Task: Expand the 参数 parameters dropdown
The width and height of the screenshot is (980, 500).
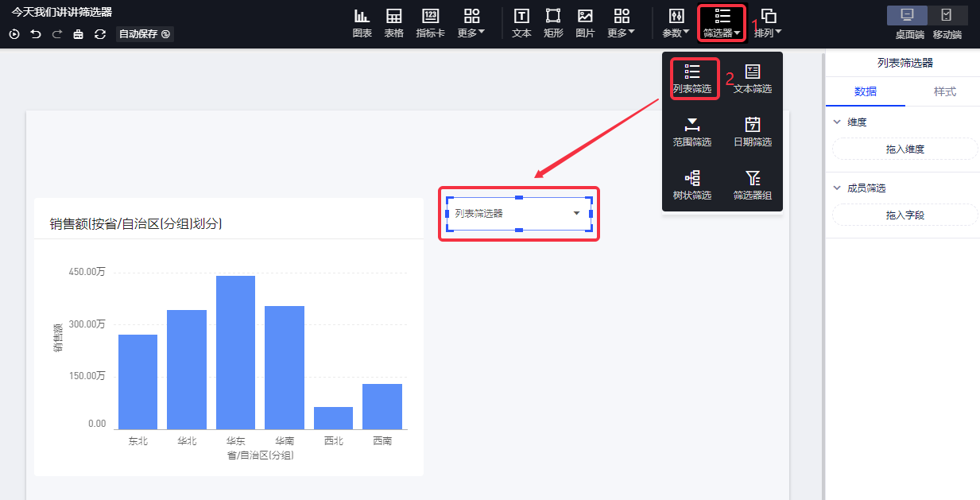Action: coord(676,23)
